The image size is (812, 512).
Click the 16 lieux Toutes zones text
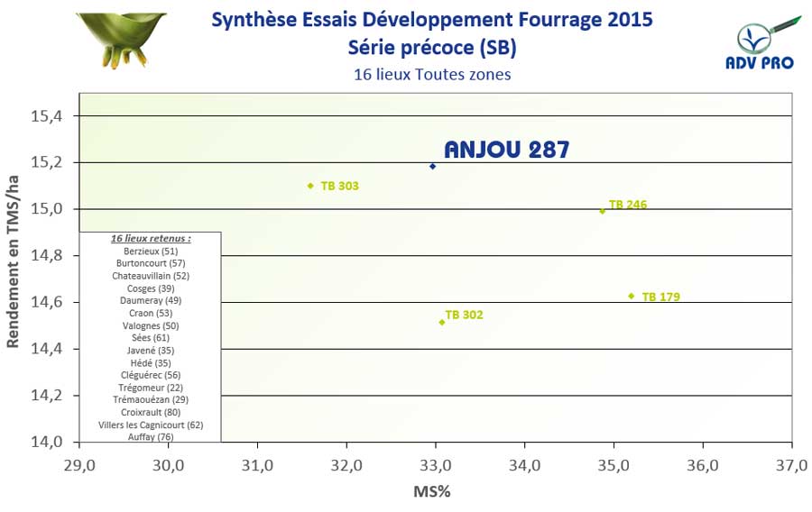pyautogui.click(x=431, y=74)
